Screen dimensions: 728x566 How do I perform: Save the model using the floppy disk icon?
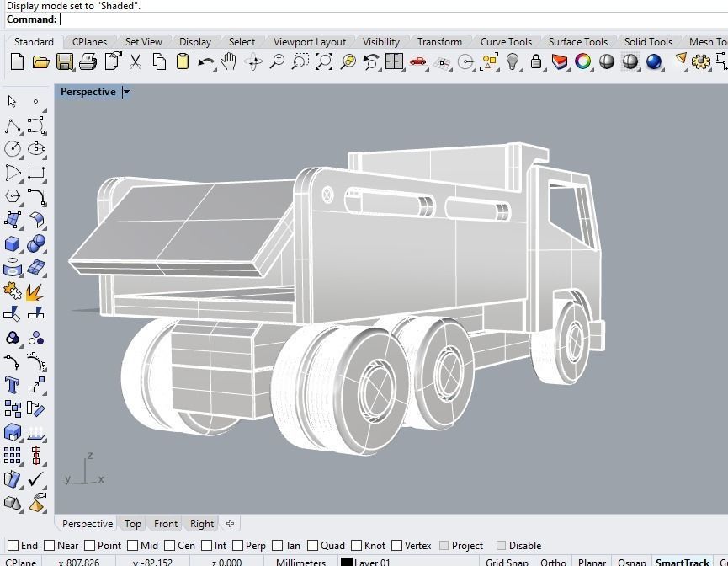click(65, 61)
